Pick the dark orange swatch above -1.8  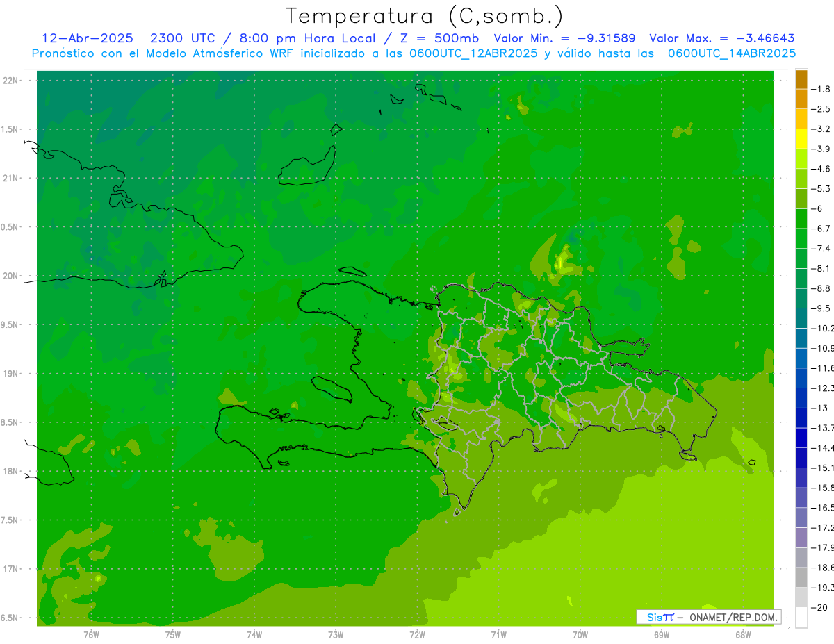[x=801, y=79]
